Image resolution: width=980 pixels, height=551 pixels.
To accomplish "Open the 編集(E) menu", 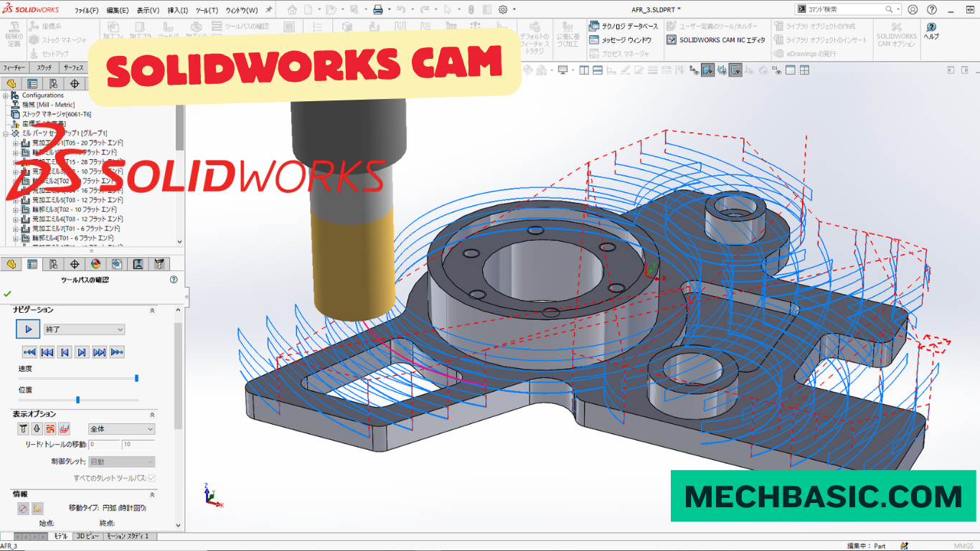I will [x=118, y=10].
